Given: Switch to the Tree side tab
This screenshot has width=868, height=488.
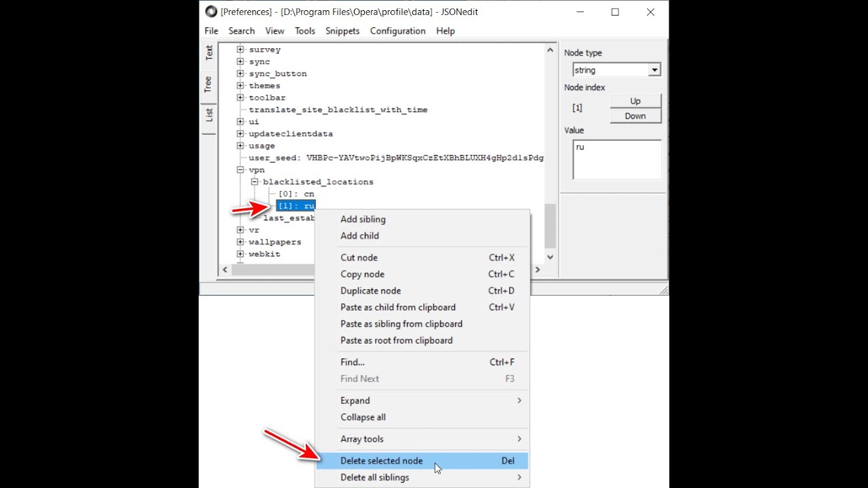Looking at the screenshot, I should pyautogui.click(x=209, y=84).
